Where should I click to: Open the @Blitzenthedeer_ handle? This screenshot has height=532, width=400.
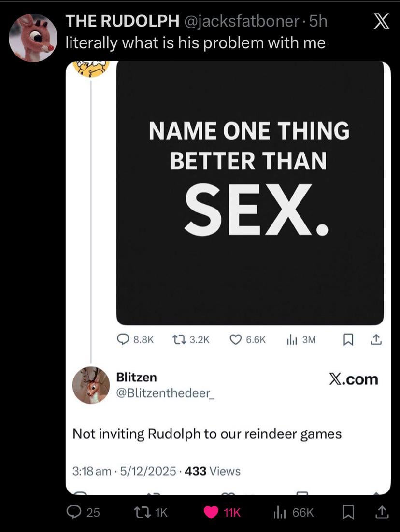[165, 393]
